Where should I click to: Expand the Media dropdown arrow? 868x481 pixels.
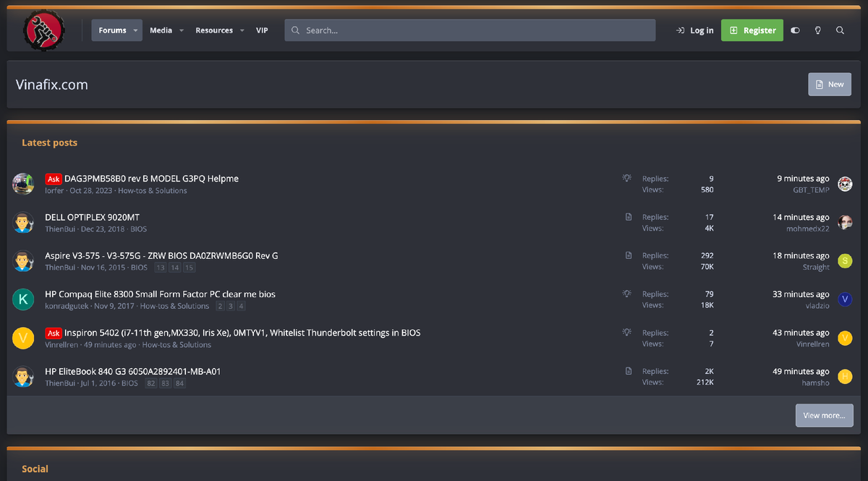(181, 30)
